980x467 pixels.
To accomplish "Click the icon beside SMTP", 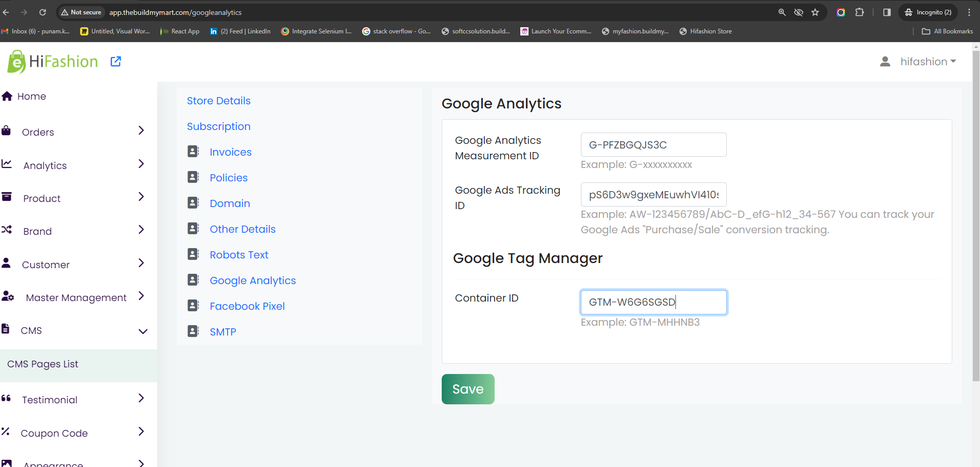I will [x=193, y=331].
